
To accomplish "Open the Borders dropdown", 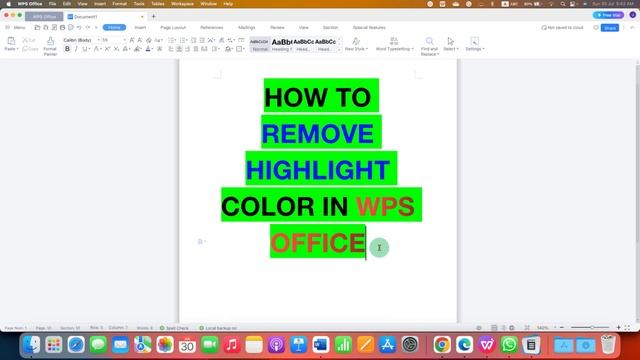I will point(240,49).
